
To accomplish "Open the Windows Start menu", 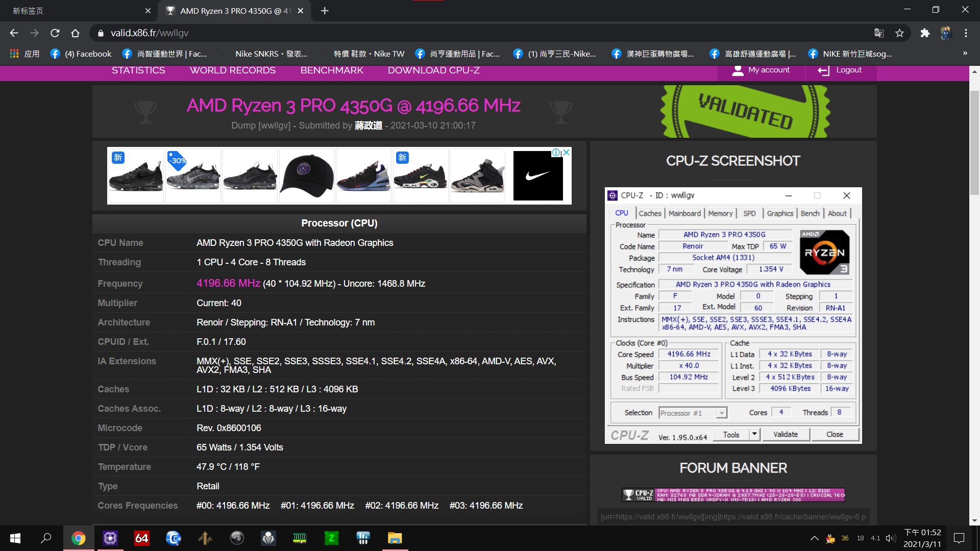I will point(15,538).
